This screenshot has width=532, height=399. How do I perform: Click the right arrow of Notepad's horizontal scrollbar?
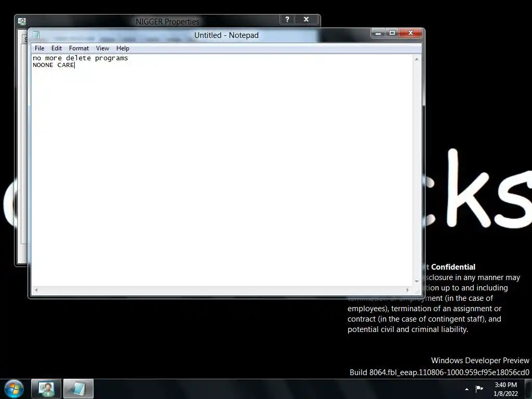tap(407, 290)
